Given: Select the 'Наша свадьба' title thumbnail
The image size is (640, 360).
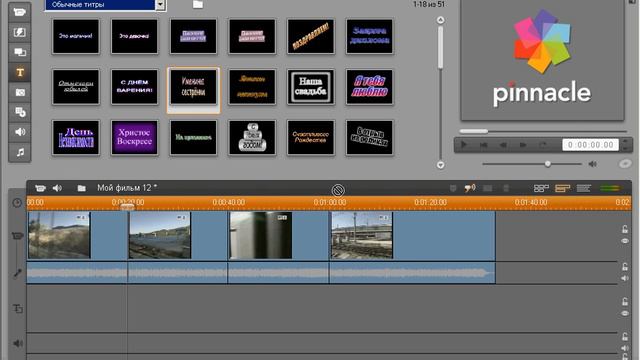Looking at the screenshot, I should click(311, 87).
